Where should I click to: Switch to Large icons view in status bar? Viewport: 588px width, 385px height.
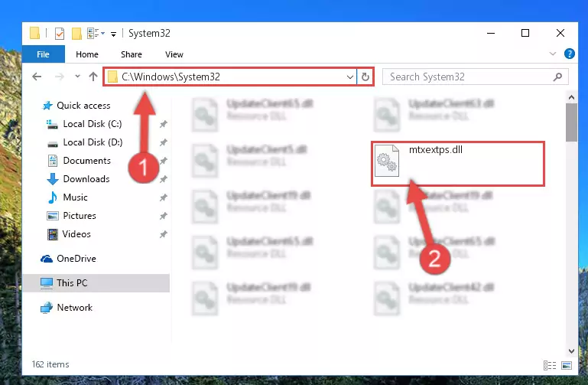click(567, 366)
